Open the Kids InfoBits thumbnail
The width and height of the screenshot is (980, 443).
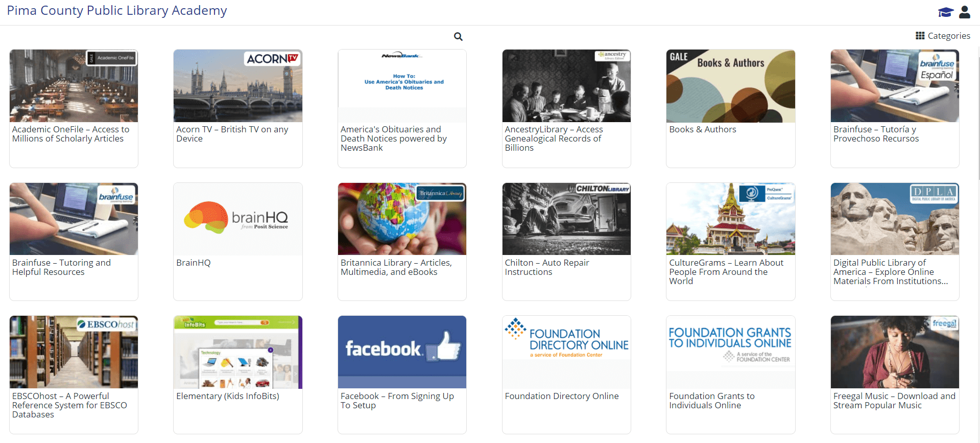click(x=238, y=352)
